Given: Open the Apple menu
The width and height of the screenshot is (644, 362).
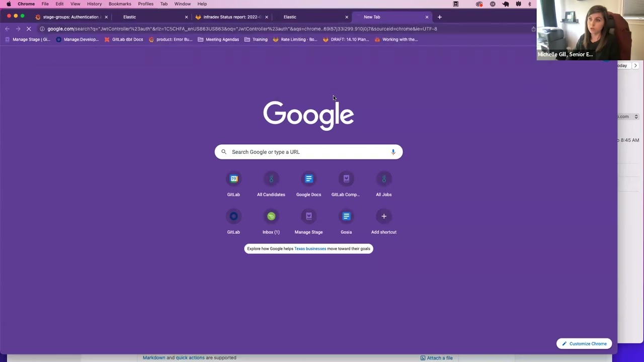Looking at the screenshot, I should tap(9, 4).
